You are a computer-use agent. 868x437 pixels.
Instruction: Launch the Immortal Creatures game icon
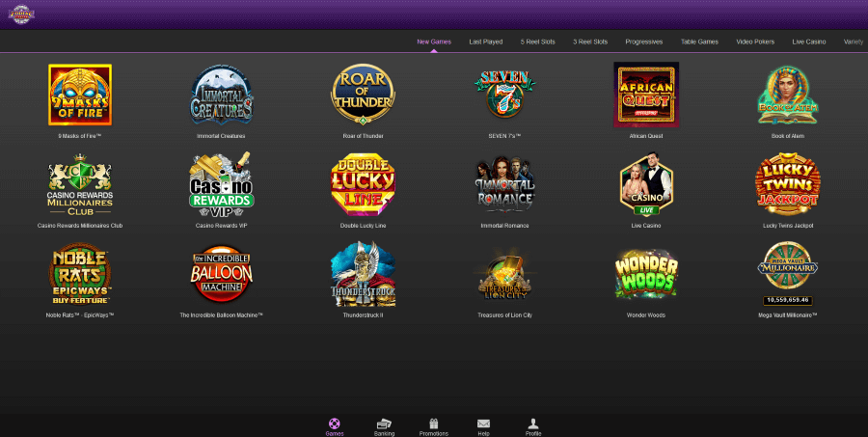[222, 95]
